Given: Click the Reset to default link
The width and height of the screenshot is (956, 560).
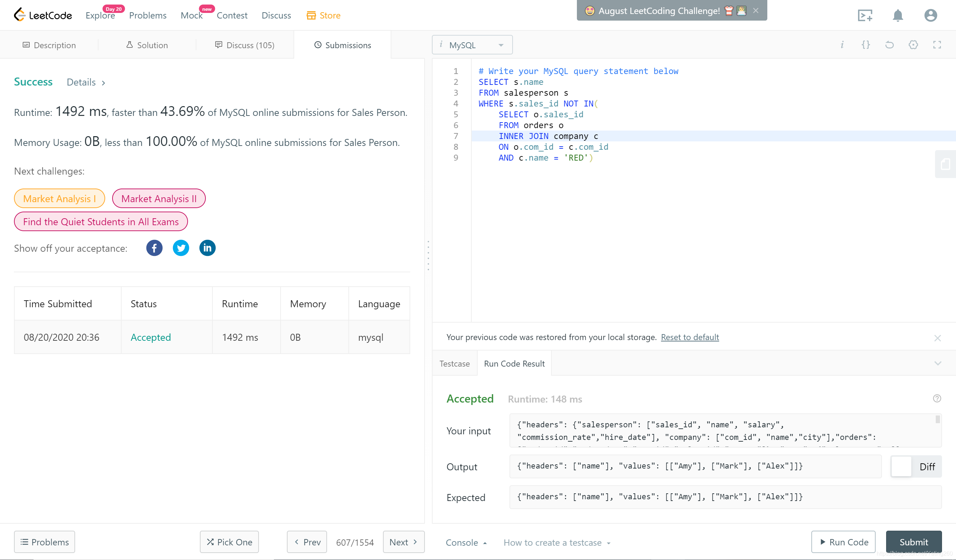Looking at the screenshot, I should 689,337.
